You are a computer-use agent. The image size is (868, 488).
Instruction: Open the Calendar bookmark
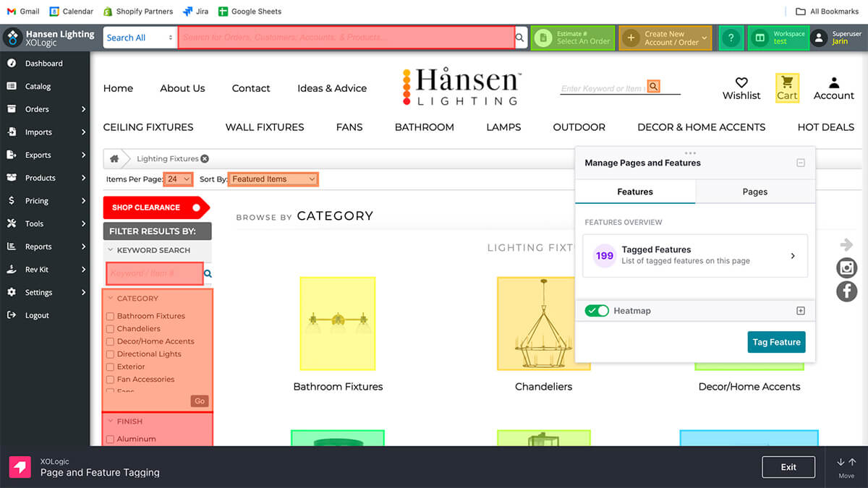(72, 12)
